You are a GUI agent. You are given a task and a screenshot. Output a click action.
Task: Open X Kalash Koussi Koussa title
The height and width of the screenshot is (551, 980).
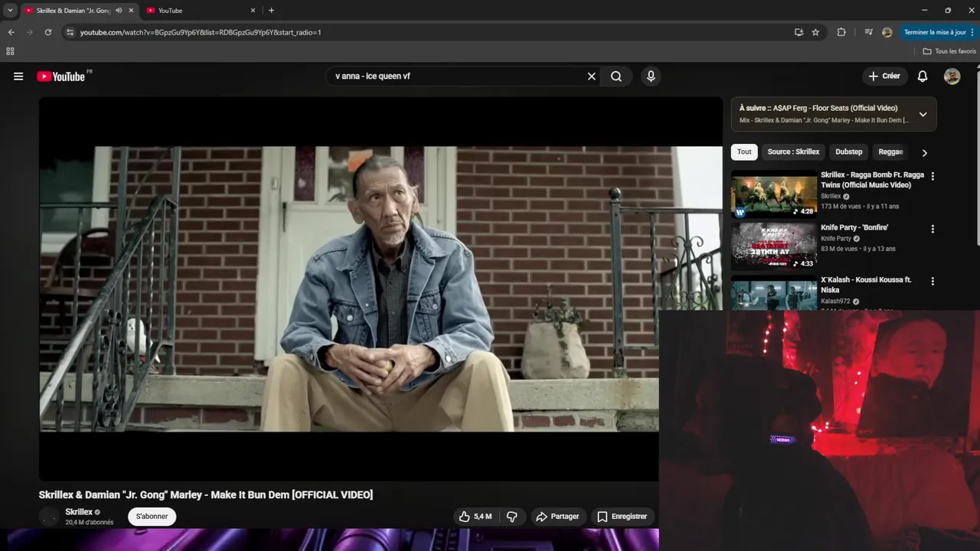866,285
